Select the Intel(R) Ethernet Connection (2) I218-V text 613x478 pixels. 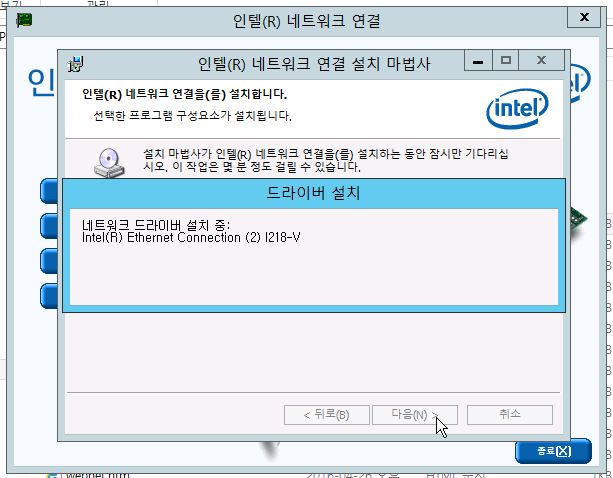191,238
